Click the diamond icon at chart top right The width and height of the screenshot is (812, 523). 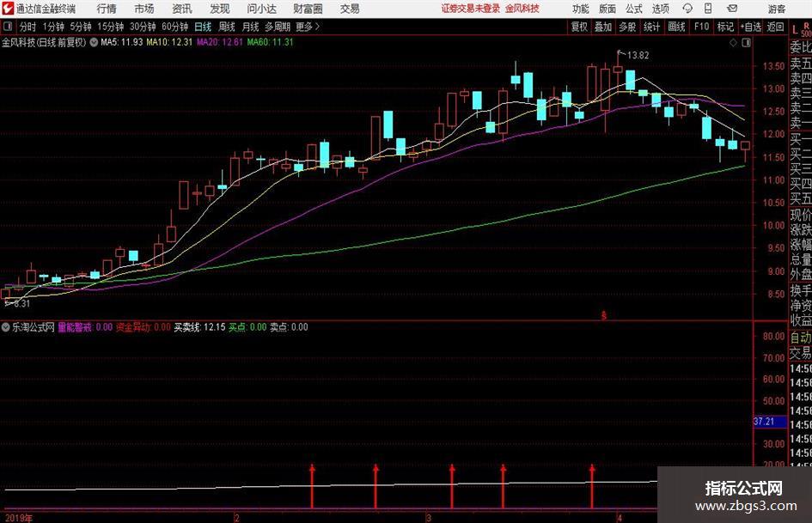[733, 43]
